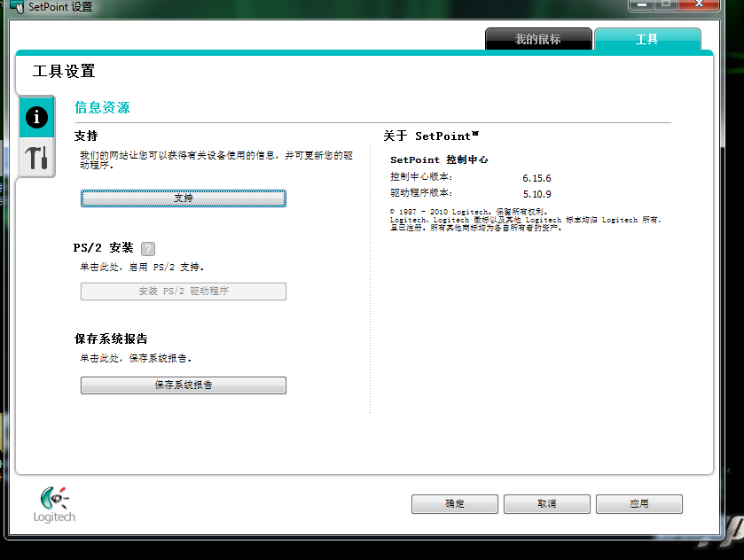
Task: Click the 保存系统报告 section heading
Action: tap(111, 339)
